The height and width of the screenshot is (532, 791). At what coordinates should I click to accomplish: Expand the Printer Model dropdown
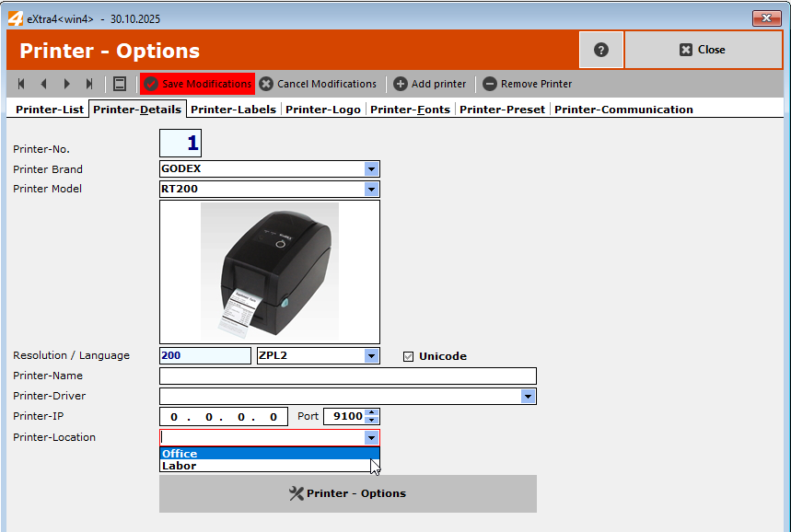(372, 189)
